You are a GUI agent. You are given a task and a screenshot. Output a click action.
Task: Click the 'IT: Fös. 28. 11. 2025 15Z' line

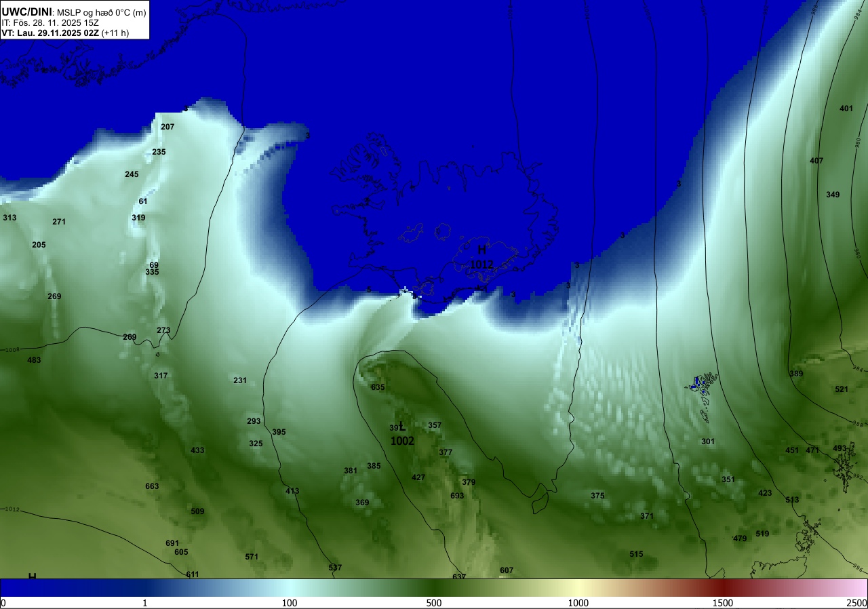[x=49, y=22]
